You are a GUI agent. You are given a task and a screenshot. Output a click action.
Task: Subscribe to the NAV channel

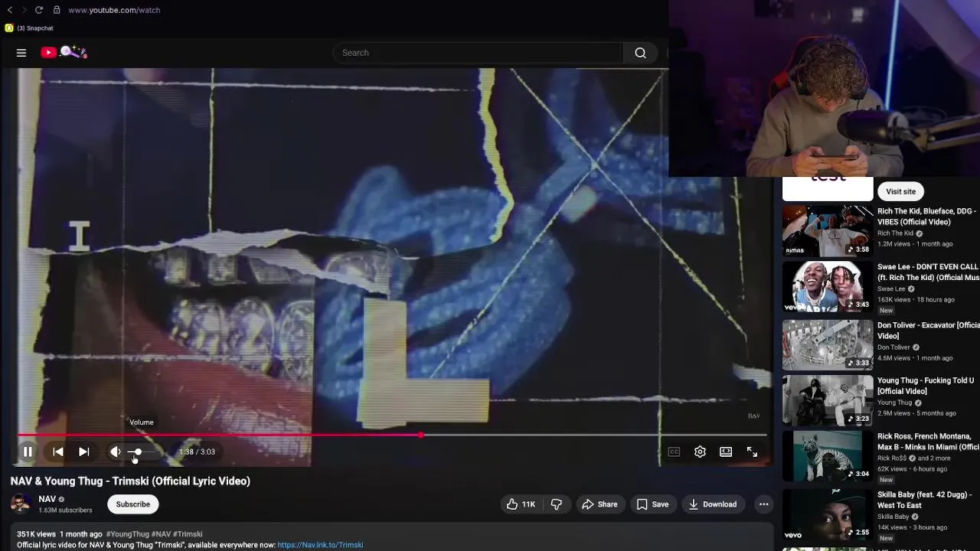click(133, 504)
